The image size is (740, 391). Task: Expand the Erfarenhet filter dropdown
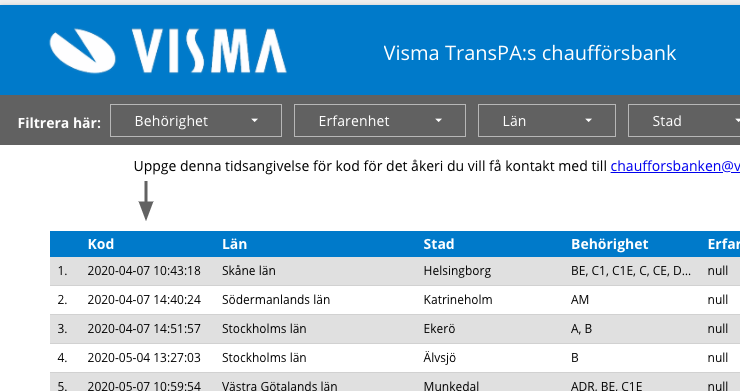pos(380,120)
